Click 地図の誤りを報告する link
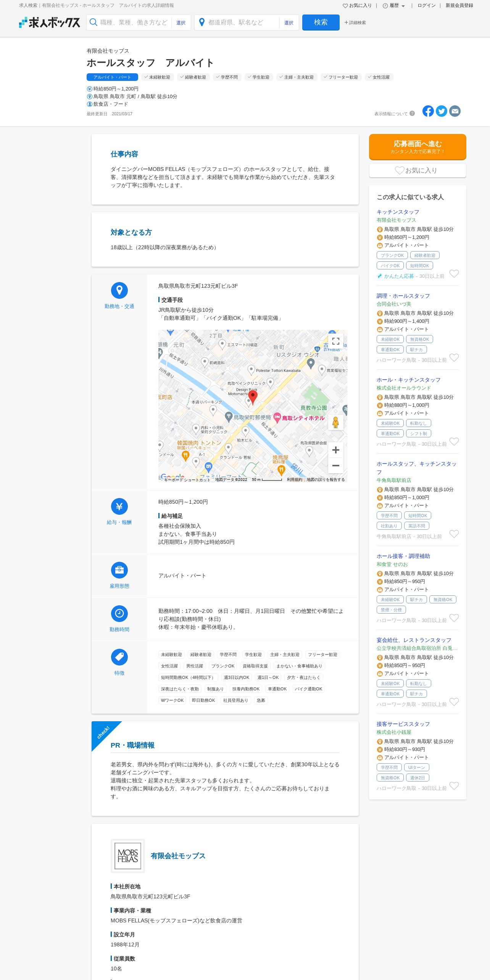490x980 pixels. point(326,480)
